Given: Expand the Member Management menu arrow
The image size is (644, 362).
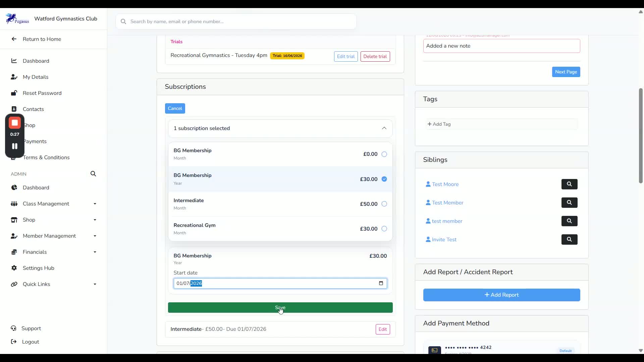Looking at the screenshot, I should point(95,236).
